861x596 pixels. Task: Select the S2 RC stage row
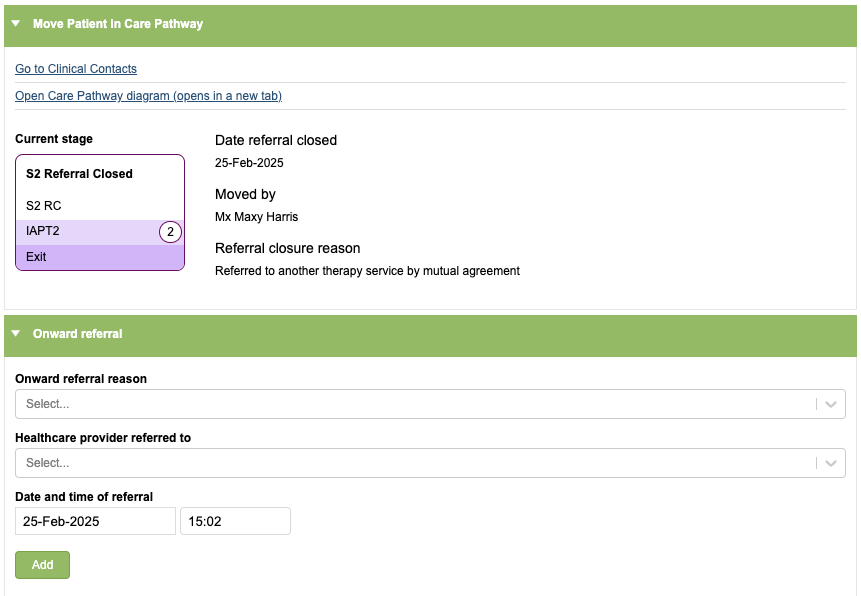pos(99,206)
